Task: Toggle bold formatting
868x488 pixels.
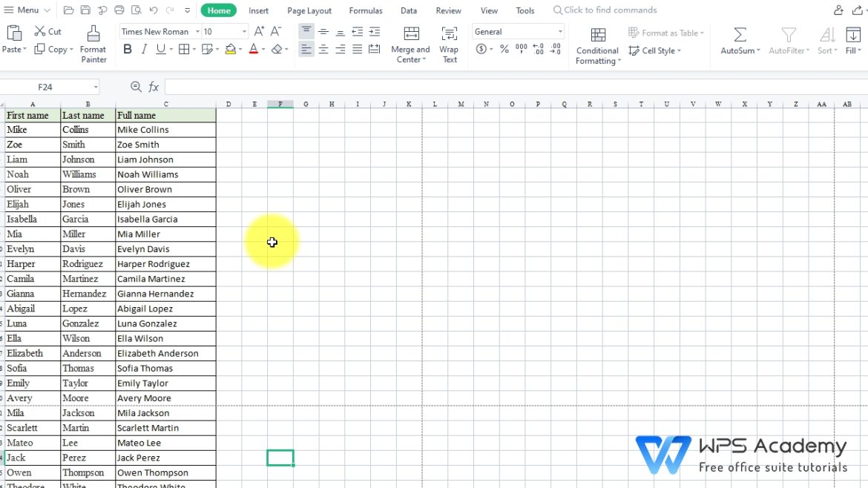Action: coord(128,49)
